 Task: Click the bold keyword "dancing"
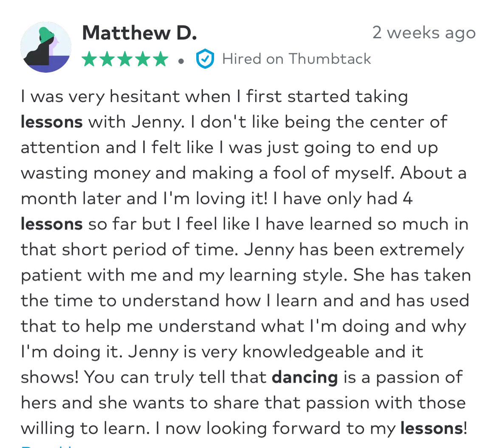coord(305,377)
